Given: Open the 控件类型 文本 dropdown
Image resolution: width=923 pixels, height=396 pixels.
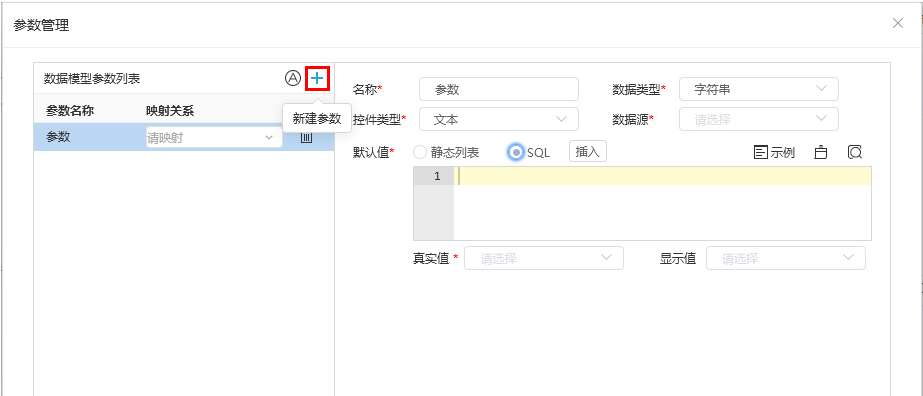Looking at the screenshot, I should point(499,119).
